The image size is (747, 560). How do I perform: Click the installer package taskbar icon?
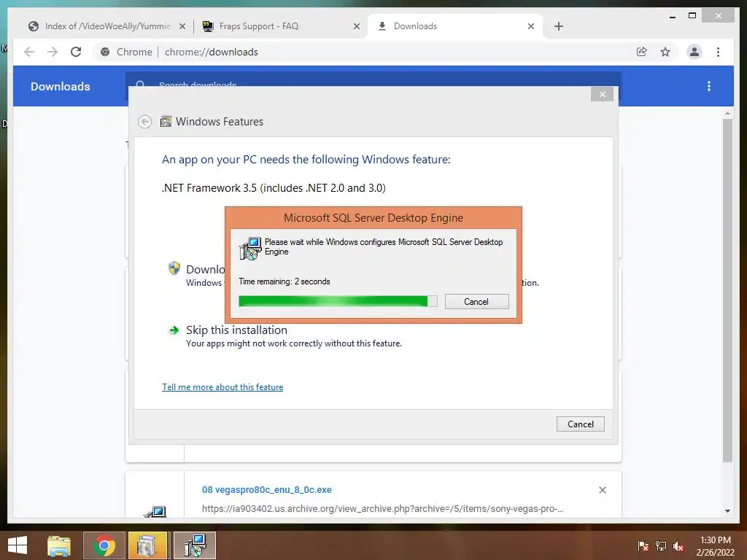point(147,545)
